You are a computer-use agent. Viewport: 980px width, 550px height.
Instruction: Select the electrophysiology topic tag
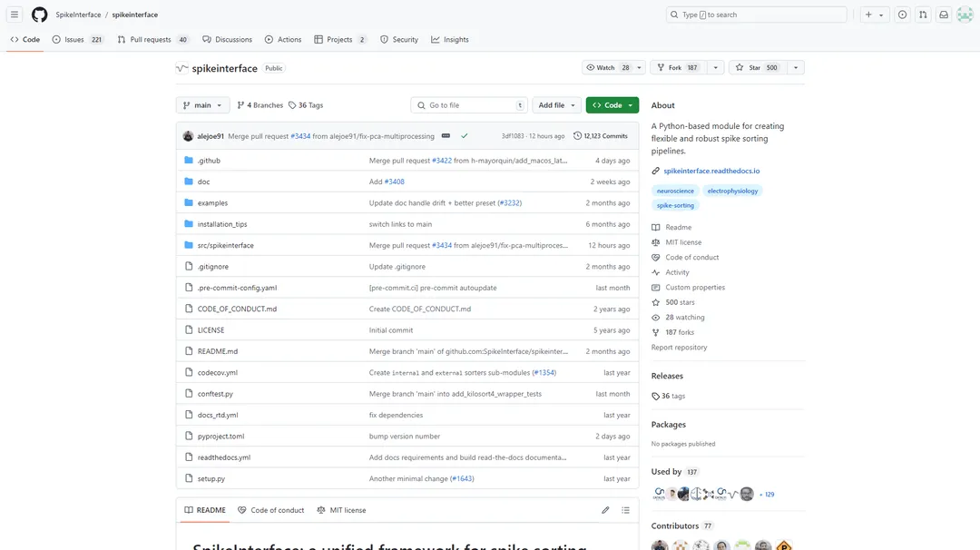click(x=732, y=191)
